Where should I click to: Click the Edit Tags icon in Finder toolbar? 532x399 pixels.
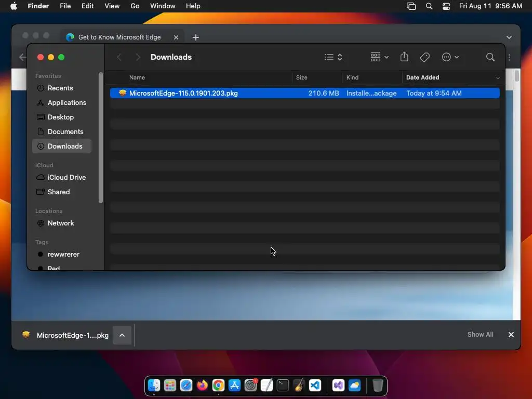coord(424,57)
